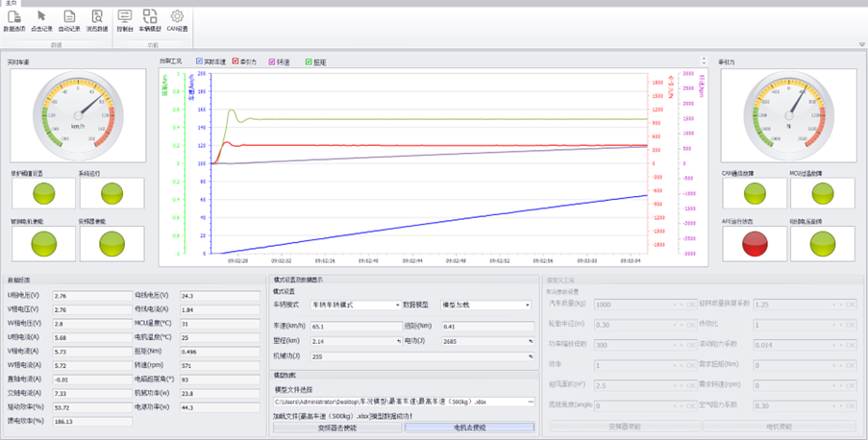868x440 pixels.
Task: Collapse the ribbon with the corner chevron
Action: [862, 44]
